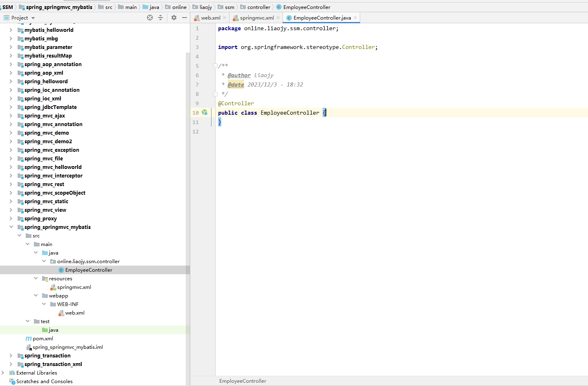Select the mybatis_resultMap module
This screenshot has height=386, width=588.
pos(48,55)
